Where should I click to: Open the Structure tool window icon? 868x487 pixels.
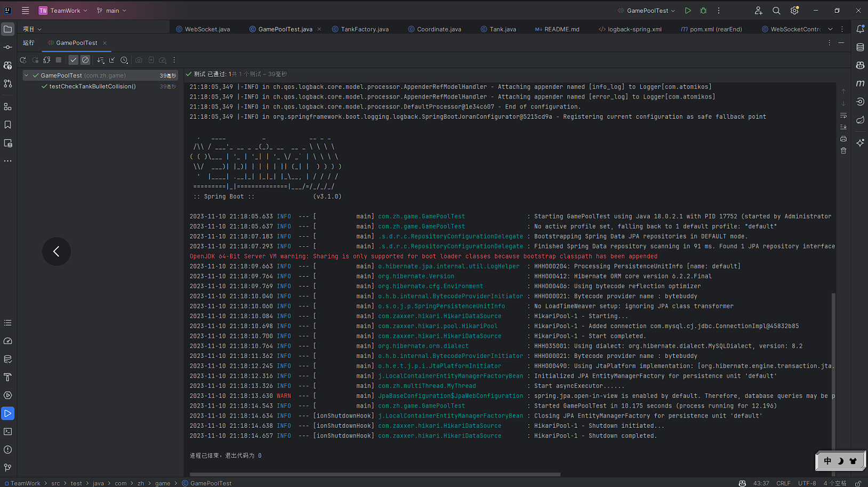click(8, 107)
